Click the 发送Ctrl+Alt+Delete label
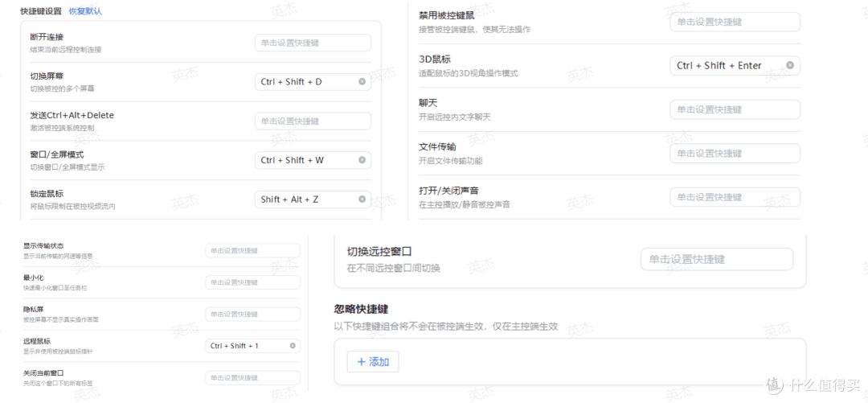Image resolution: width=868 pixels, height=403 pixels. pyautogui.click(x=72, y=115)
